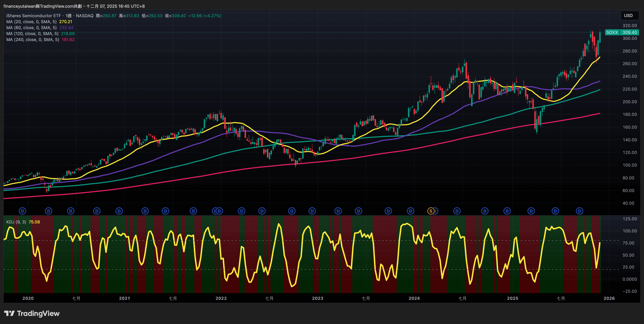Click the orange S split marker
Viewport: 644px width, 324px height.
tap(431, 211)
